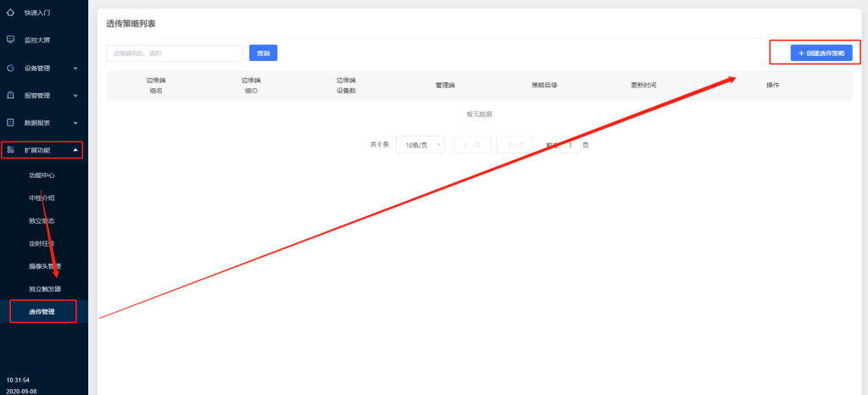
Task: Expand the 设备管理 submenu arrow
Action: click(75, 69)
